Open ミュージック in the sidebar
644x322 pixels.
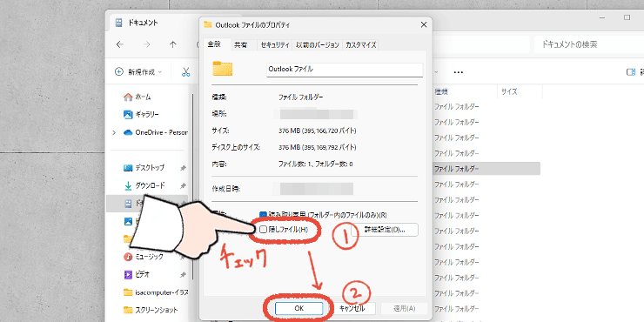click(x=150, y=257)
